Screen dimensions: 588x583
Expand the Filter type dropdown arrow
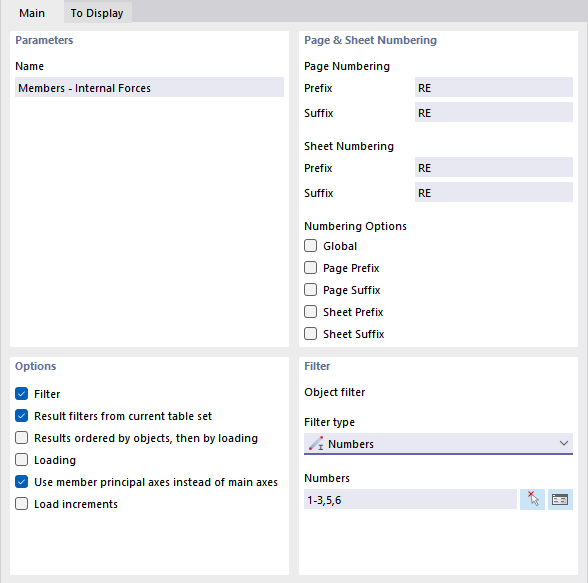tap(564, 444)
